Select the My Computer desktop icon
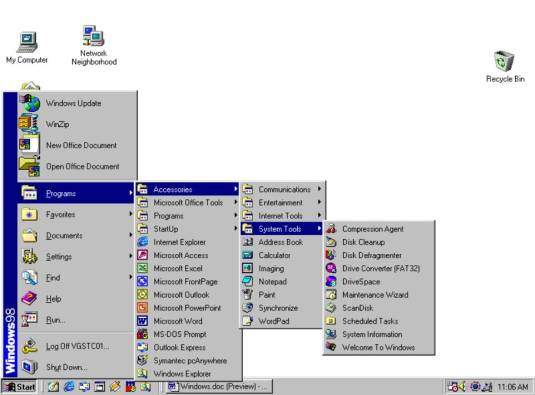535x395 pixels. tap(27, 47)
